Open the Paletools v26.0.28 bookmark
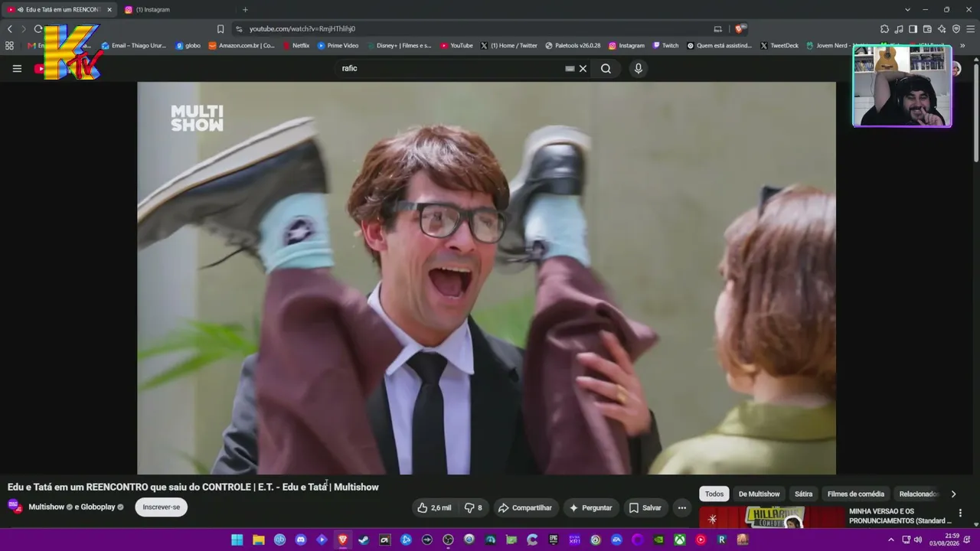This screenshot has width=980, height=551. coord(573,45)
